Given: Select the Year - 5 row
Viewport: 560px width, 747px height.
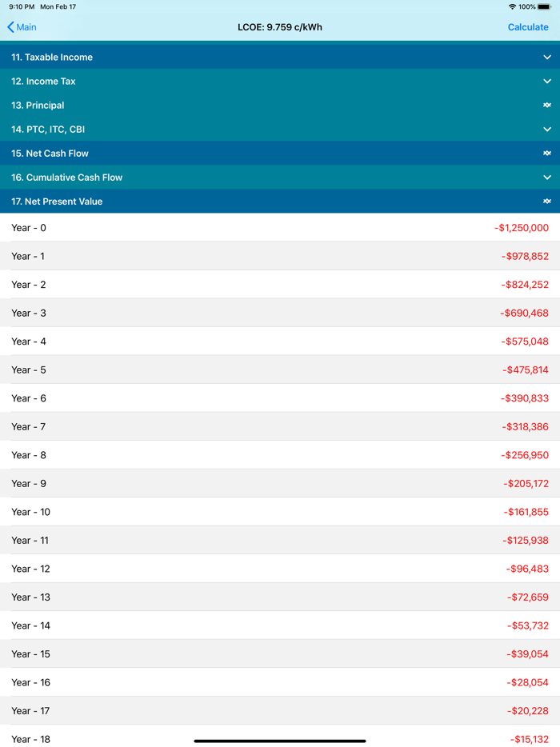Looking at the screenshot, I should pyautogui.click(x=280, y=370).
